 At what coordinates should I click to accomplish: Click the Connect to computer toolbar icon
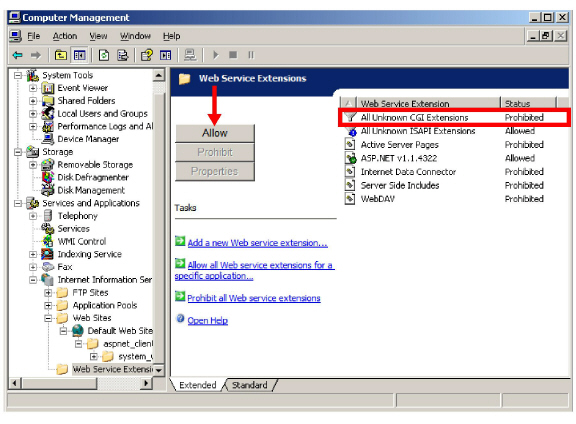[x=190, y=55]
